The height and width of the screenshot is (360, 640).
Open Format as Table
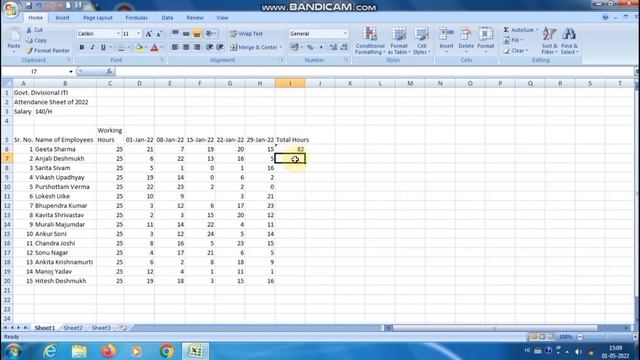pyautogui.click(x=399, y=41)
